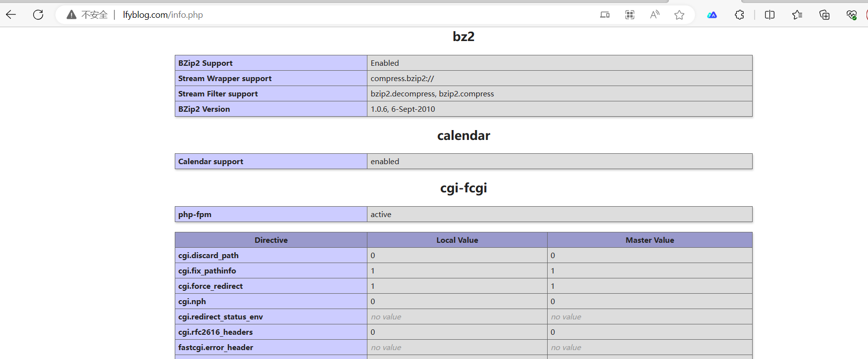Click local no value of cgi.redirect_status_env
Image resolution: width=868 pixels, height=359 pixels.
(x=386, y=316)
